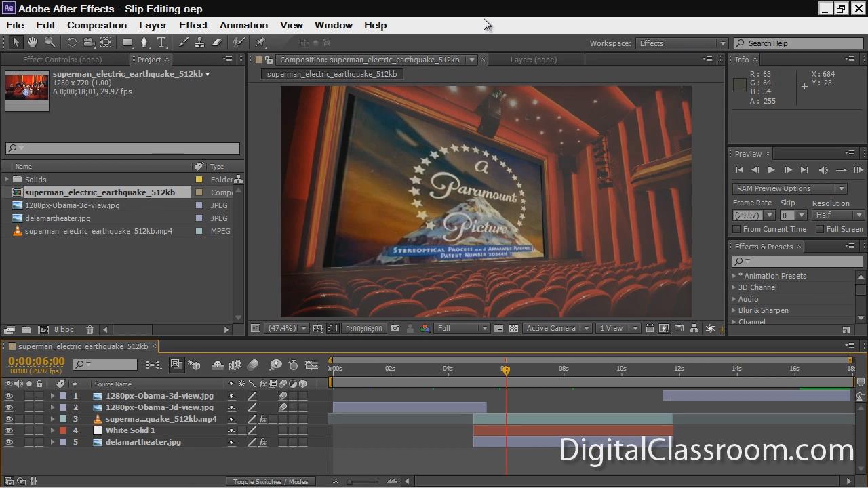868x488 pixels.
Task: Hide layer 2 Obama-3d-view eye
Action: click(x=9, y=407)
